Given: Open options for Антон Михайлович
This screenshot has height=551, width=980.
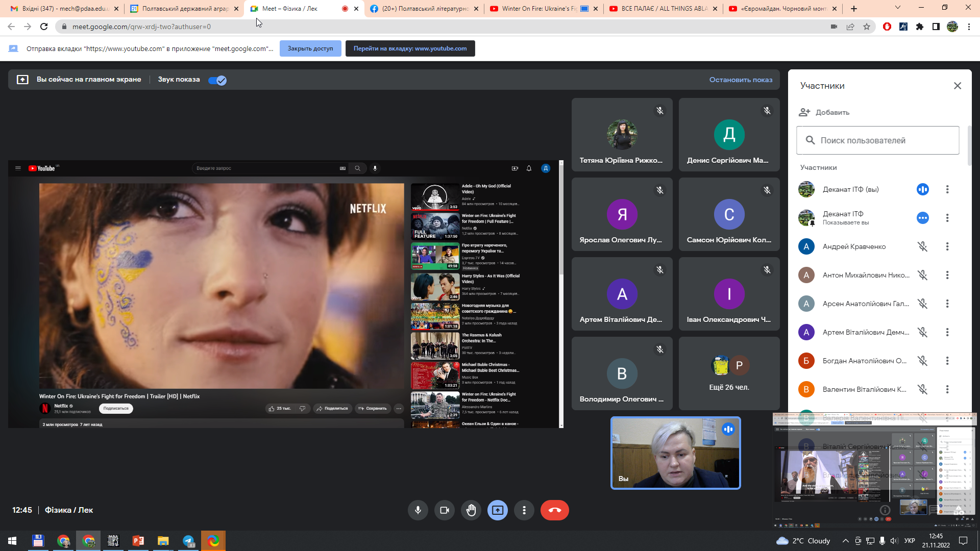Looking at the screenshot, I should [x=947, y=275].
